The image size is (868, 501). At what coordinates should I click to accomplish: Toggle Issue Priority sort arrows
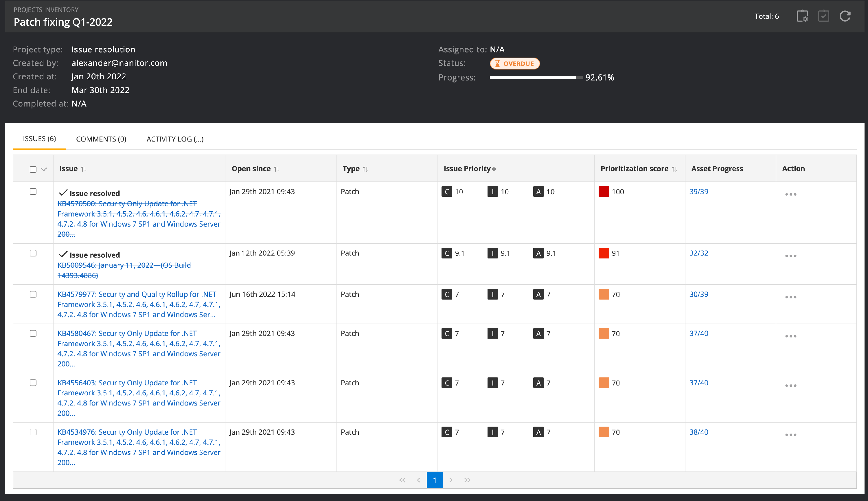point(494,169)
